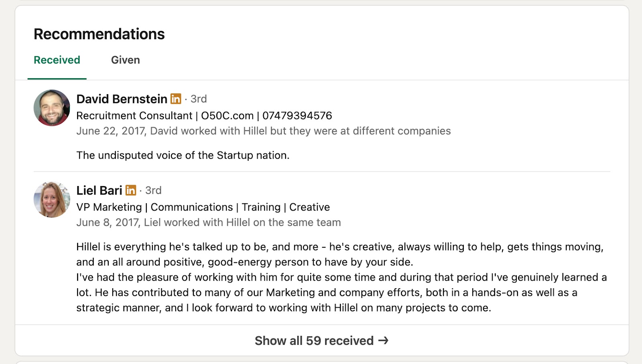Click the LinkedIn badge beside David Bernstein

176,99
